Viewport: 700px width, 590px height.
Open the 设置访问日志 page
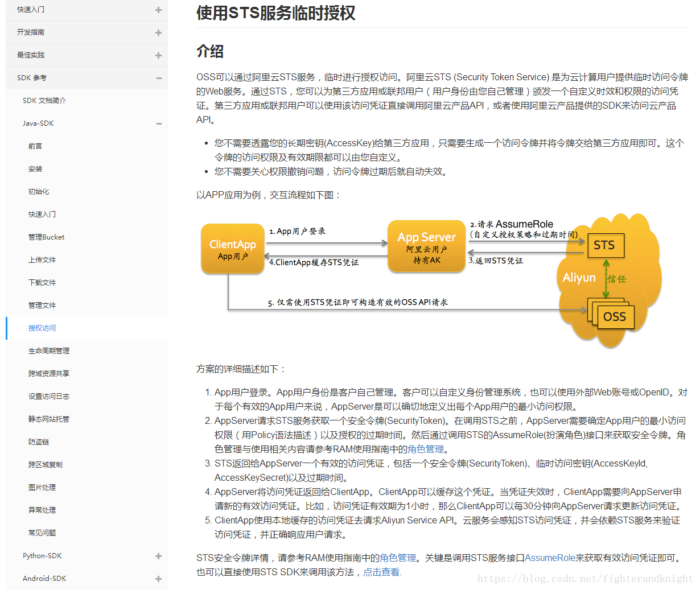pos(49,397)
